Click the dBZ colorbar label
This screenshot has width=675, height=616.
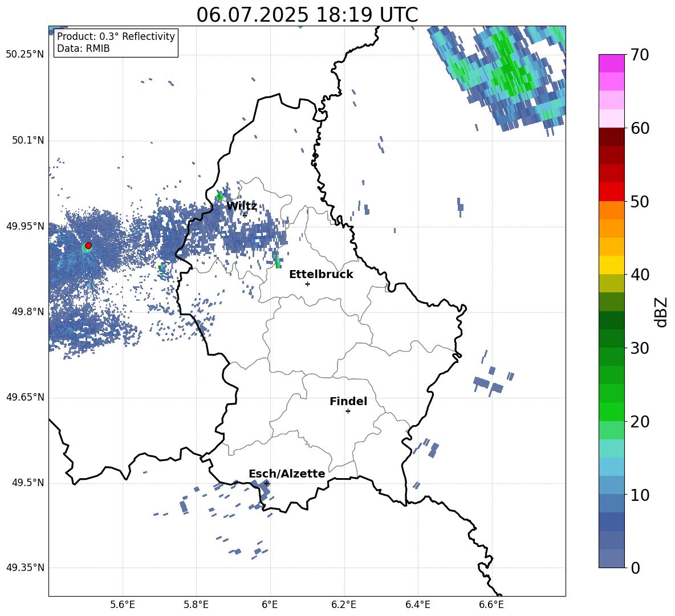tap(661, 312)
